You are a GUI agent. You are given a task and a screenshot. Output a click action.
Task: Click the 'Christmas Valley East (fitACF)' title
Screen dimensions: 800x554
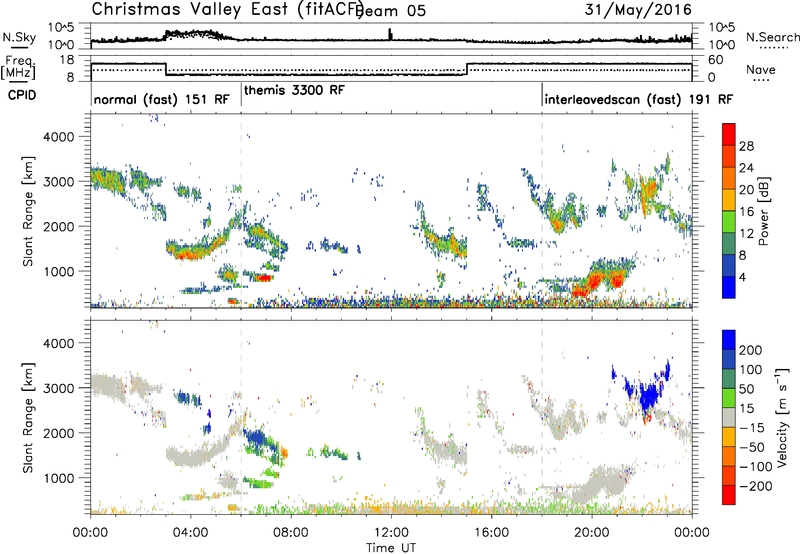228,9
